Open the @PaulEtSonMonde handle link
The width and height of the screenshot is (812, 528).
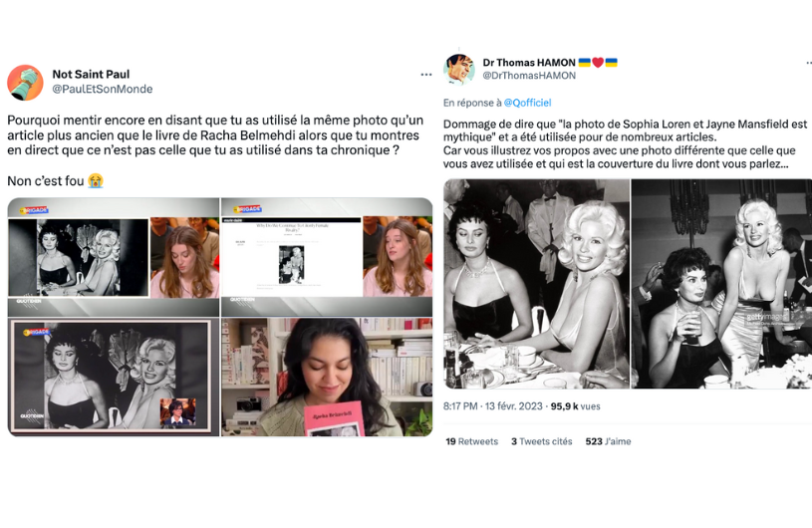point(102,89)
